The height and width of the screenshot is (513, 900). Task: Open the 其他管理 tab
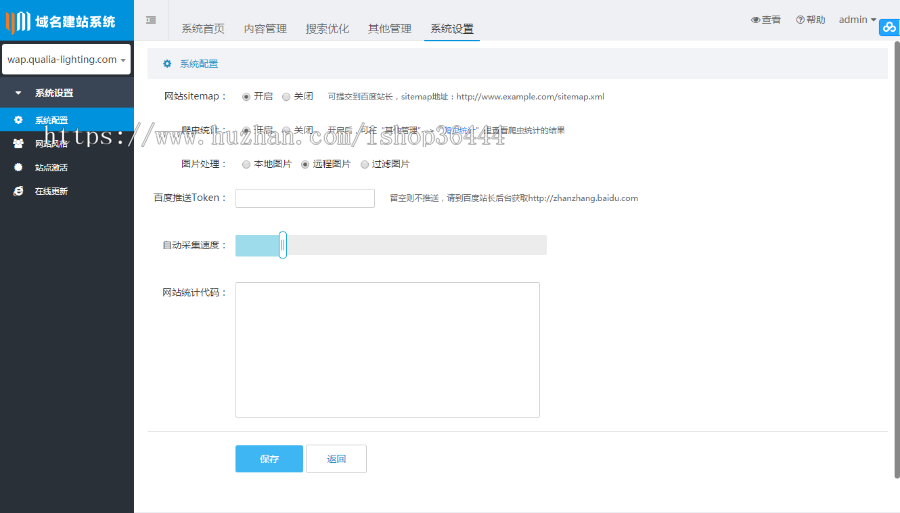coord(390,29)
